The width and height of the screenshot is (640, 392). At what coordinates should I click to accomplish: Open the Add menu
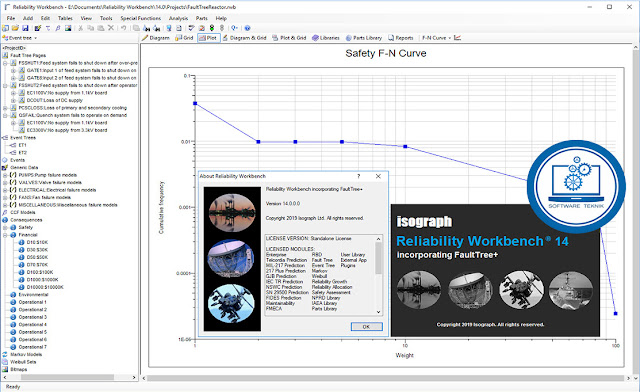pos(28,18)
